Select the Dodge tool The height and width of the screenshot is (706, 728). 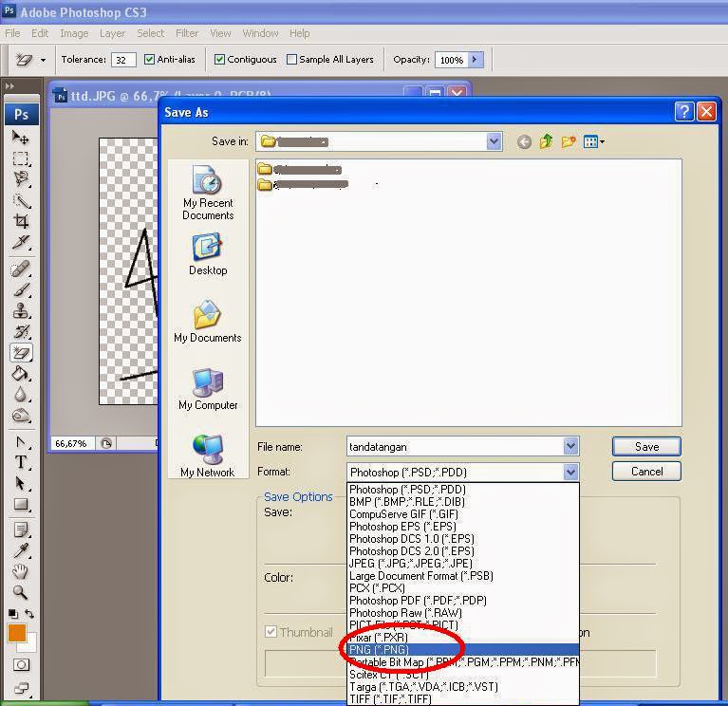21,416
